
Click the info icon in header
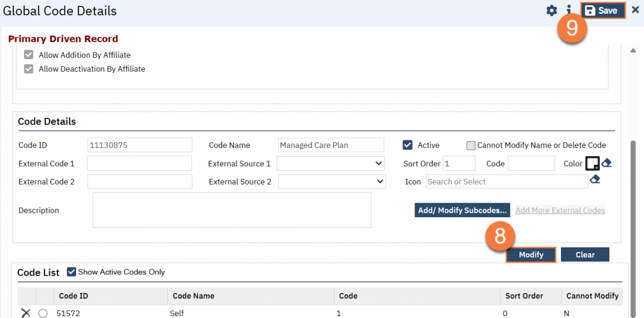click(569, 11)
